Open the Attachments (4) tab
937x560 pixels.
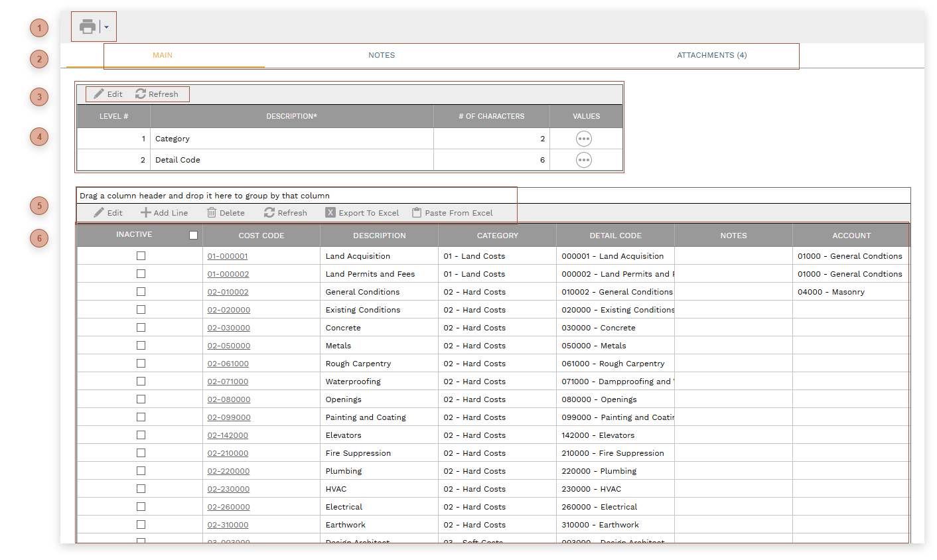click(711, 55)
